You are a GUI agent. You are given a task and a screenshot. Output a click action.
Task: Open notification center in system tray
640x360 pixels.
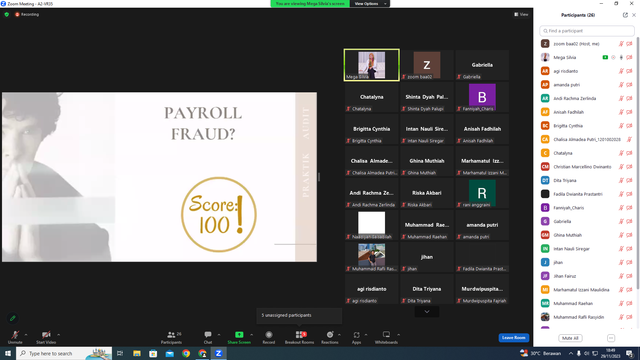pyautogui.click(x=630, y=353)
